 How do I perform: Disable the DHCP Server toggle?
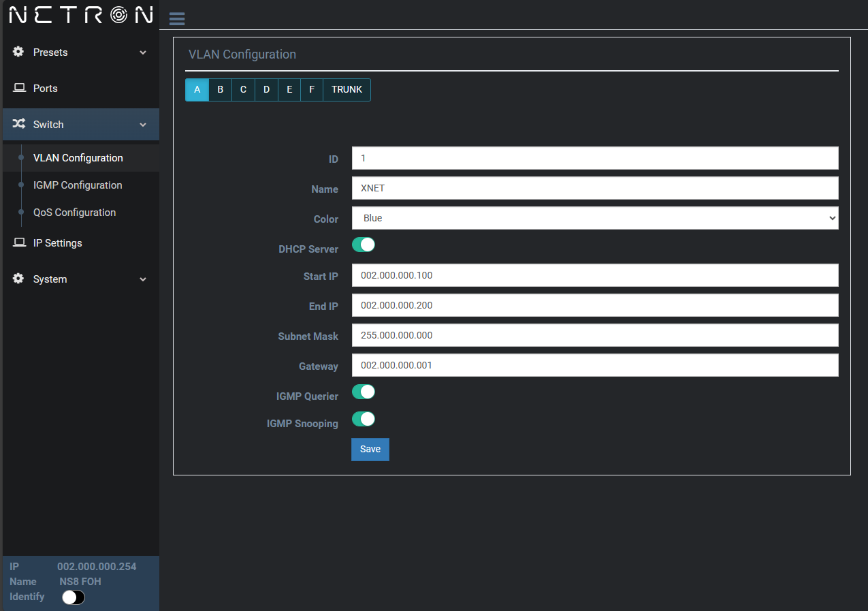pyautogui.click(x=364, y=245)
